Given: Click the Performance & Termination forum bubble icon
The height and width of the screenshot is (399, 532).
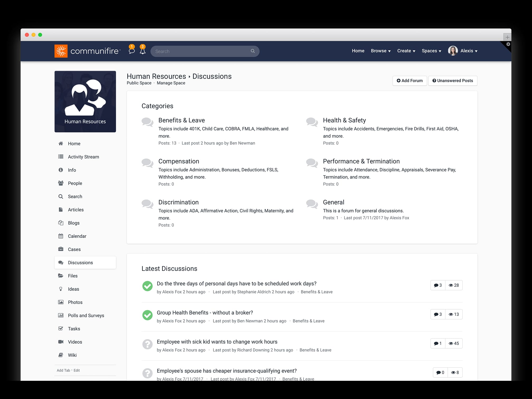Looking at the screenshot, I should (x=312, y=163).
